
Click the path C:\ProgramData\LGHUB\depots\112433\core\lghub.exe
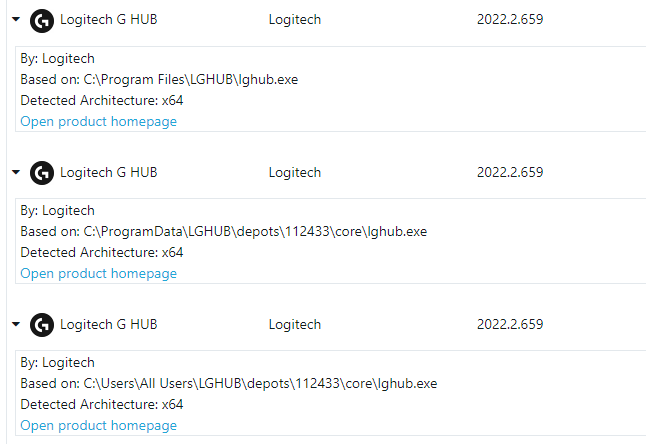[x=255, y=231]
